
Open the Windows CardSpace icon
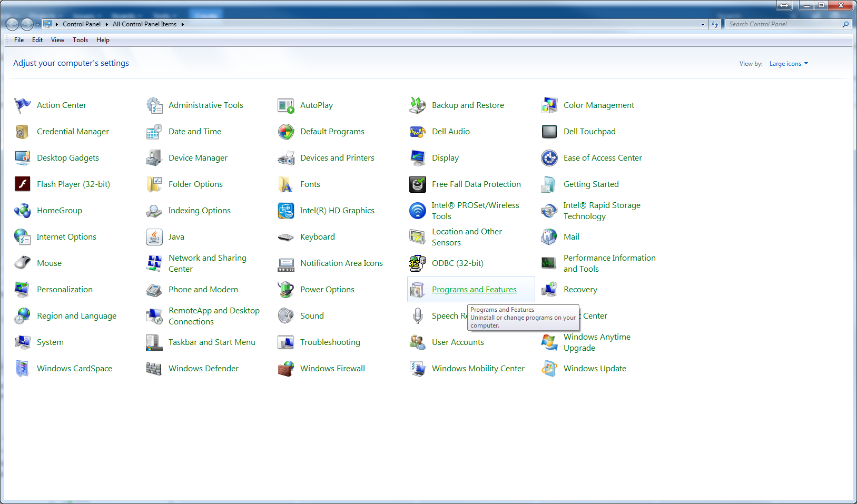click(x=23, y=369)
